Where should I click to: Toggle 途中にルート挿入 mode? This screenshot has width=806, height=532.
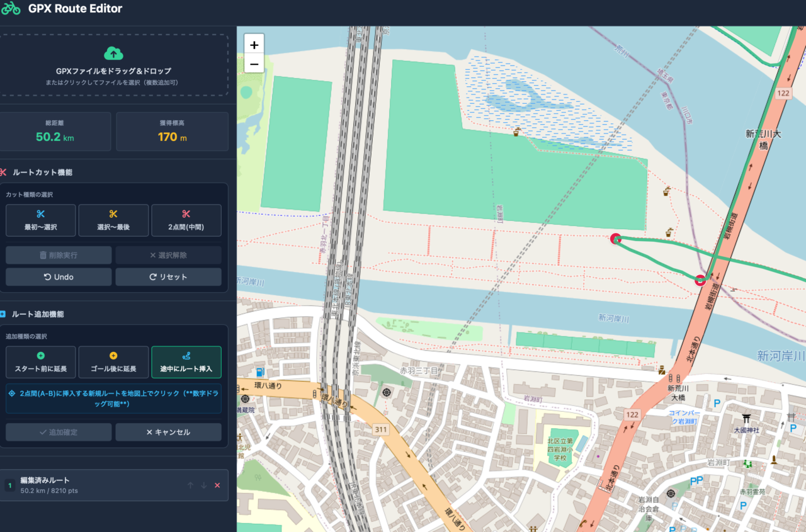[186, 362]
